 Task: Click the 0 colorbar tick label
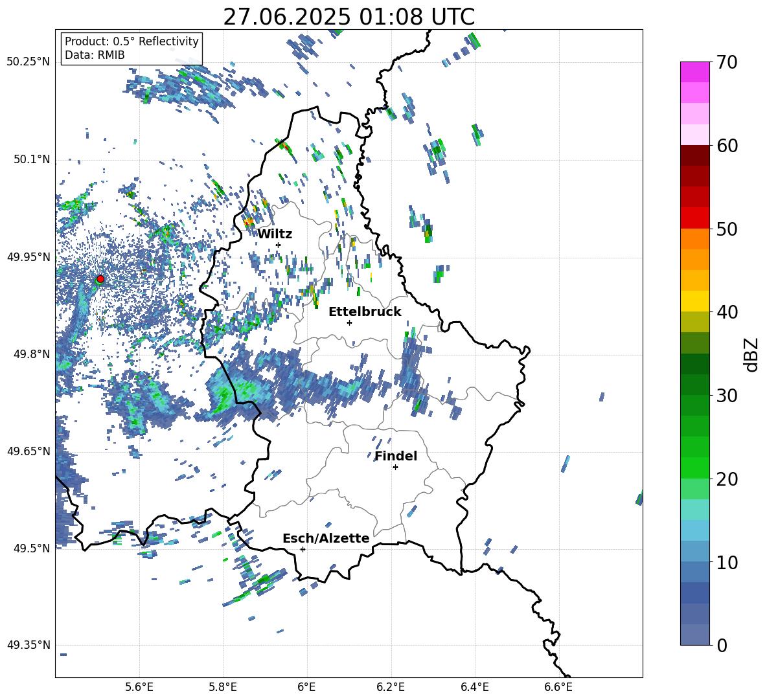722,645
